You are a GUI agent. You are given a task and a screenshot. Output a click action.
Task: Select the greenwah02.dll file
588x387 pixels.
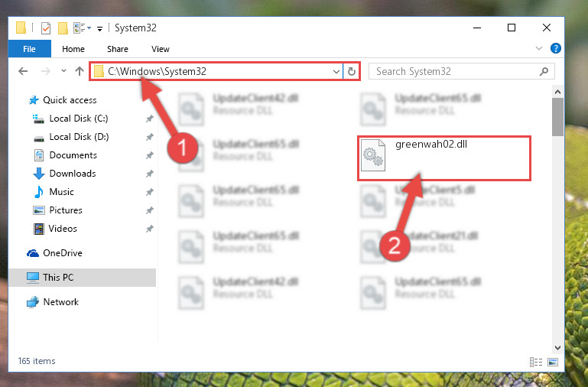click(x=444, y=158)
